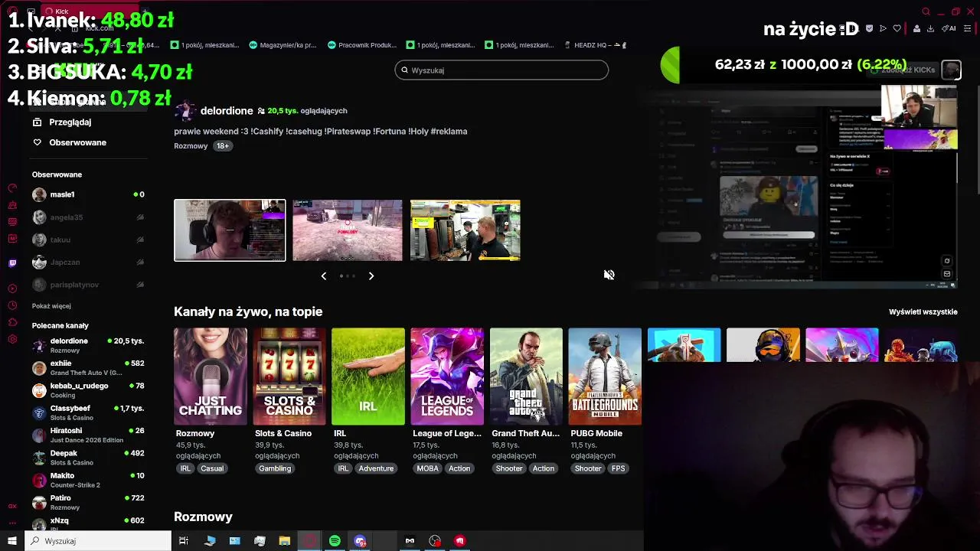
Task: Click FPS tag under PUBG Mobile
Action: [x=618, y=468]
